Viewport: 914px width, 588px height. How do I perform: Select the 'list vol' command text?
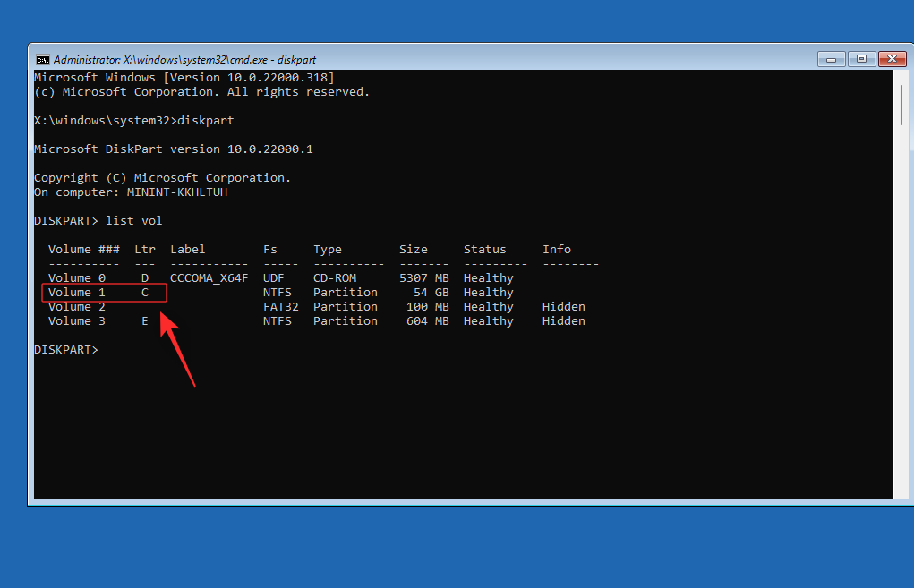[x=132, y=220]
